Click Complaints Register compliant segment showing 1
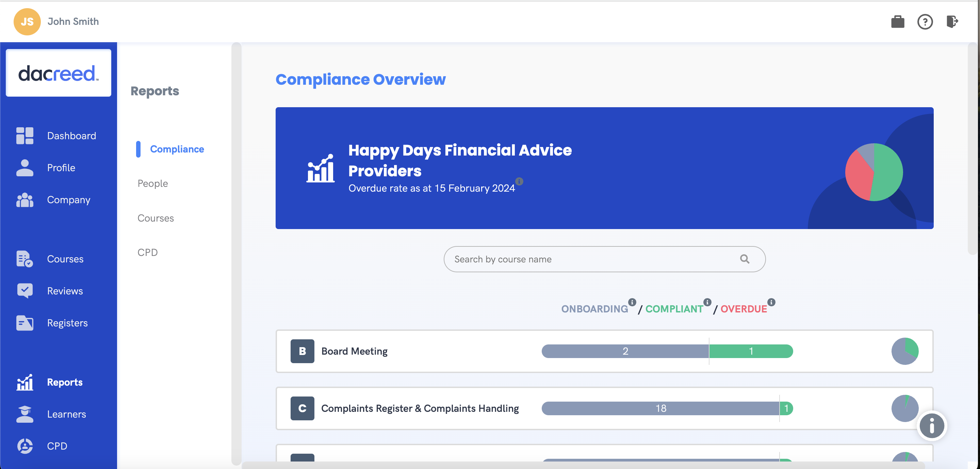 [786, 408]
